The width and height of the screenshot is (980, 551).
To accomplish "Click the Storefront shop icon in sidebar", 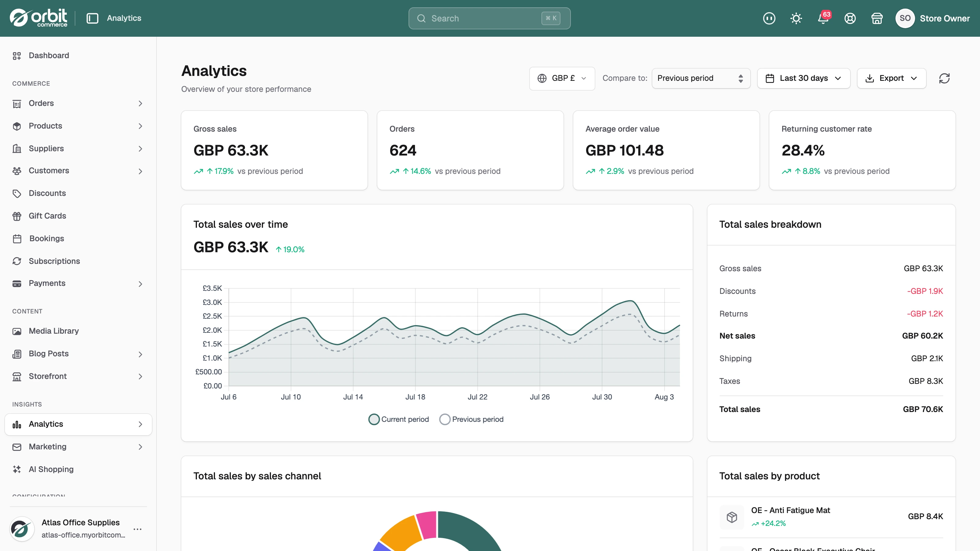I will [17, 377].
